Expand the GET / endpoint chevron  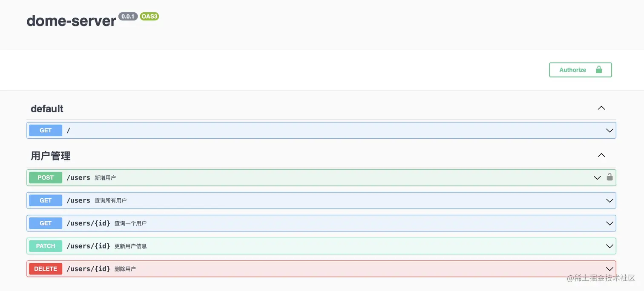pyautogui.click(x=609, y=131)
